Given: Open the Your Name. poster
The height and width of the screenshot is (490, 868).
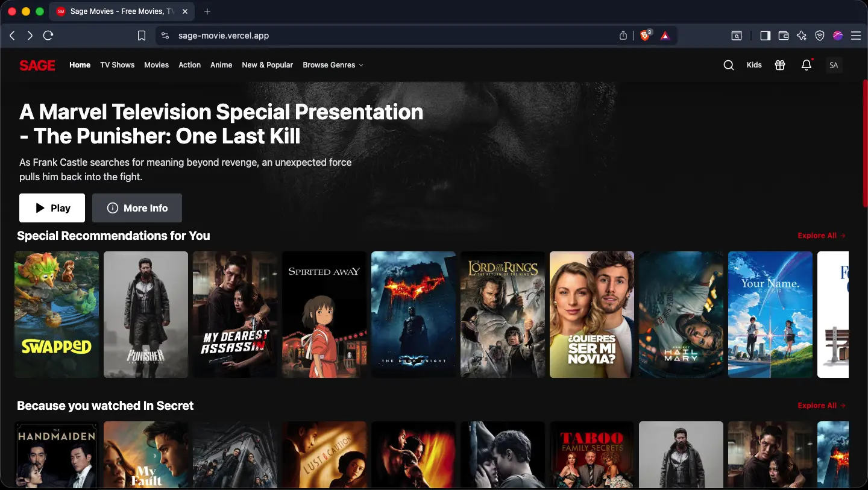Looking at the screenshot, I should pyautogui.click(x=770, y=315).
